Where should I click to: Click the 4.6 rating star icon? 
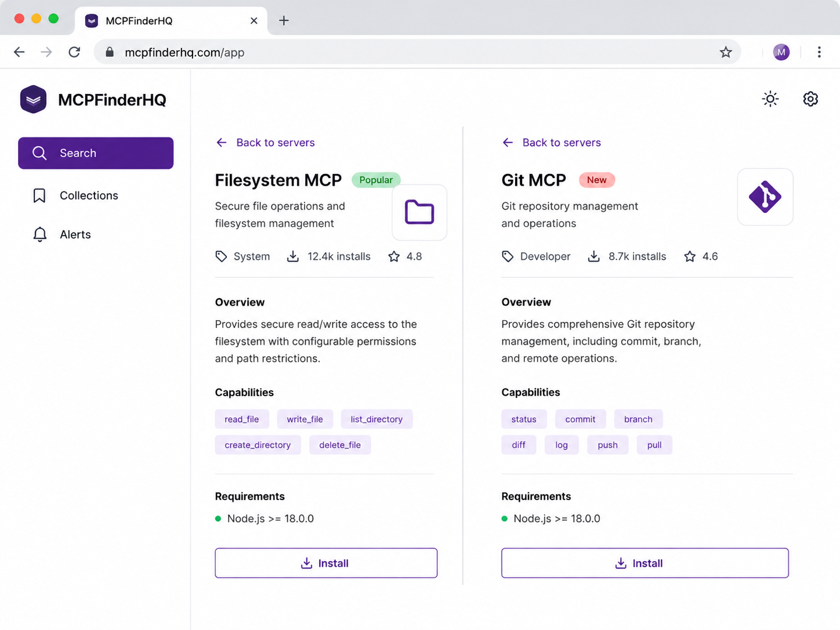(x=690, y=256)
